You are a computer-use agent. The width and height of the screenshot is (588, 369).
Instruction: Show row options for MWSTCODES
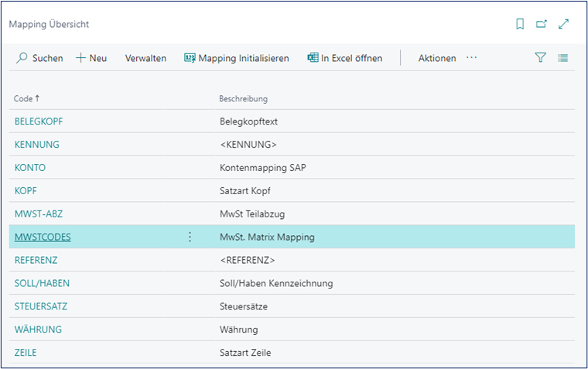click(x=190, y=237)
